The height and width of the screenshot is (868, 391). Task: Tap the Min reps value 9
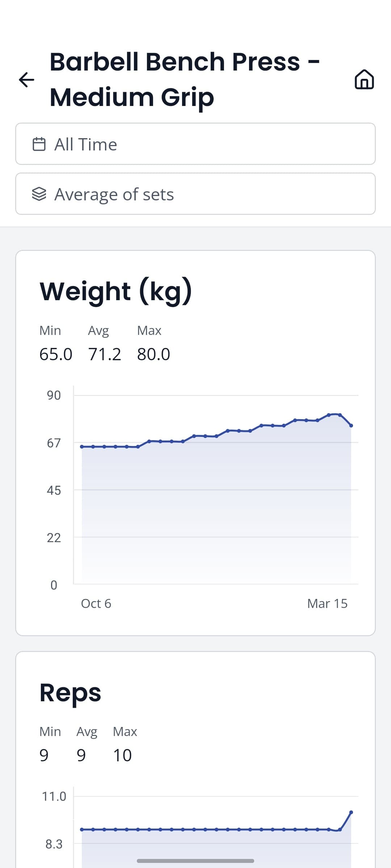click(44, 755)
